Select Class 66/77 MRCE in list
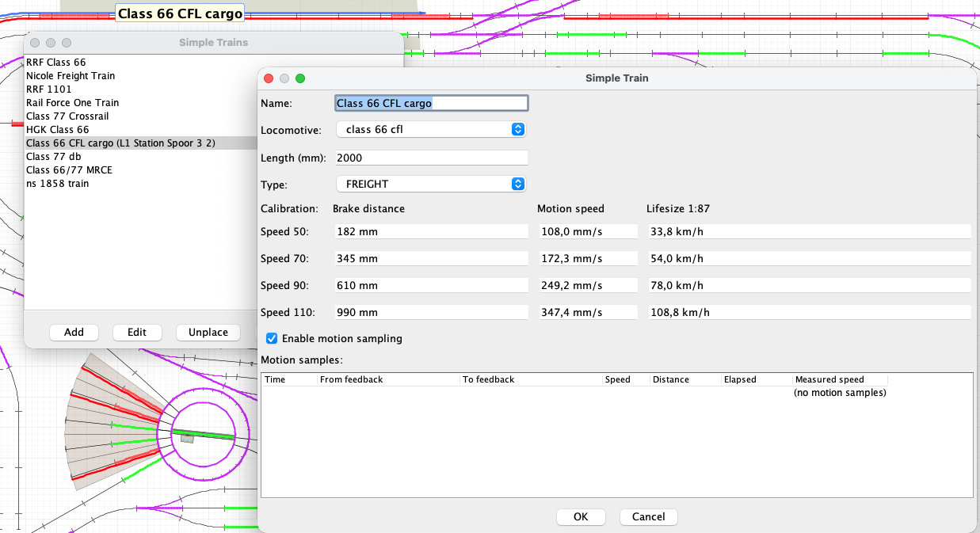Screen dimensions: 980x533 click(141, 169)
